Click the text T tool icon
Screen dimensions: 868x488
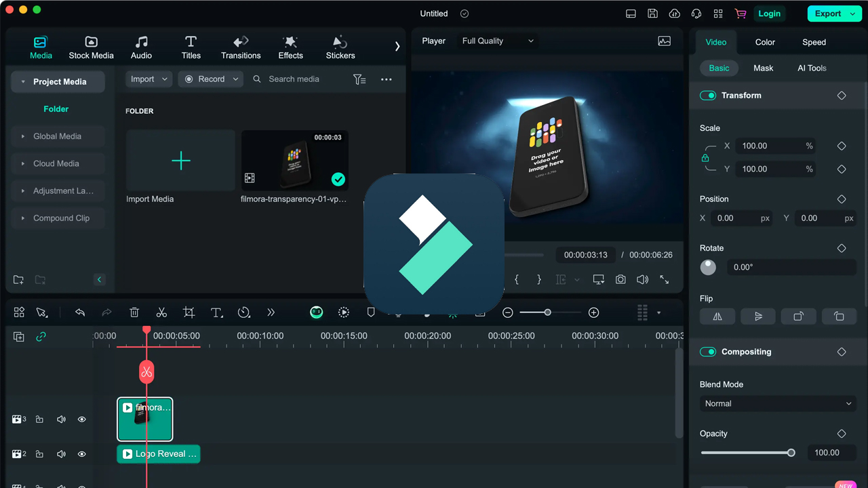coord(216,312)
